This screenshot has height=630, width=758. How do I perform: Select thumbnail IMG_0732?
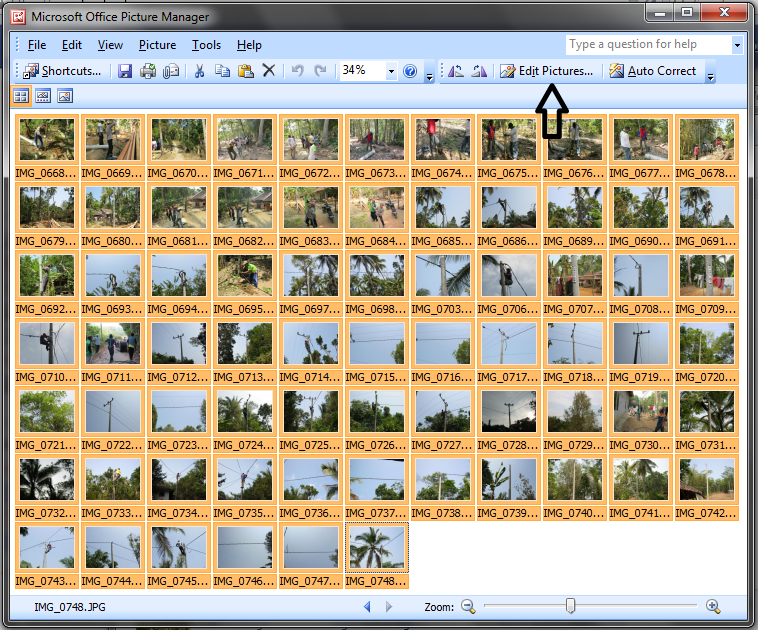pyautogui.click(x=47, y=480)
